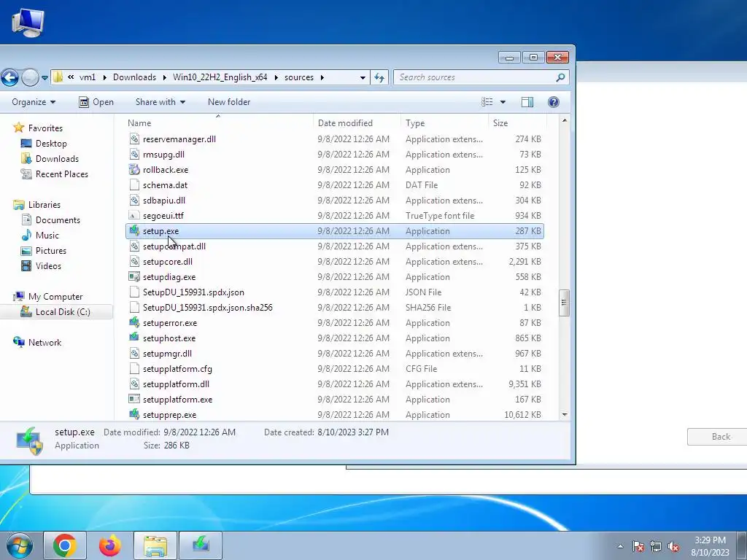
Task: Click the vertical scrollbar thumb
Action: click(564, 303)
